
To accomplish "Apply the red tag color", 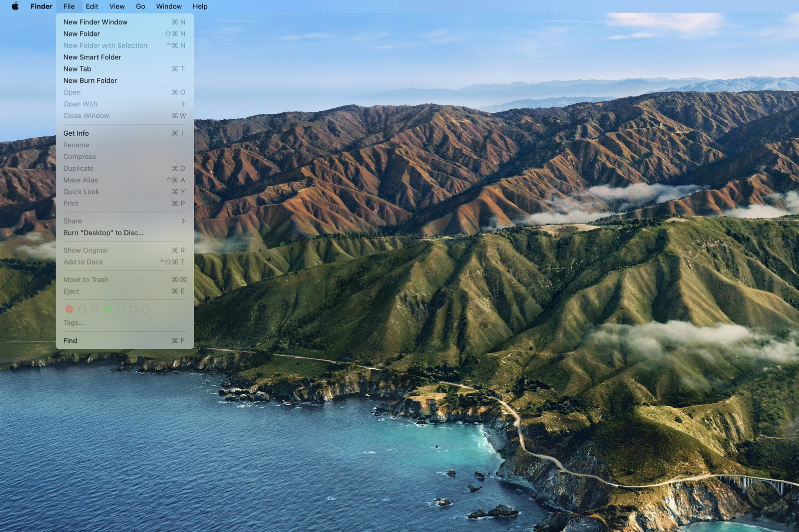I will (x=69, y=309).
